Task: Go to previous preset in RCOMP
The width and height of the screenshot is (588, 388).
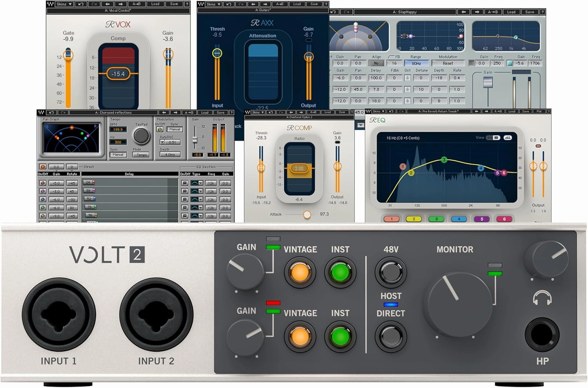Action: (292, 112)
